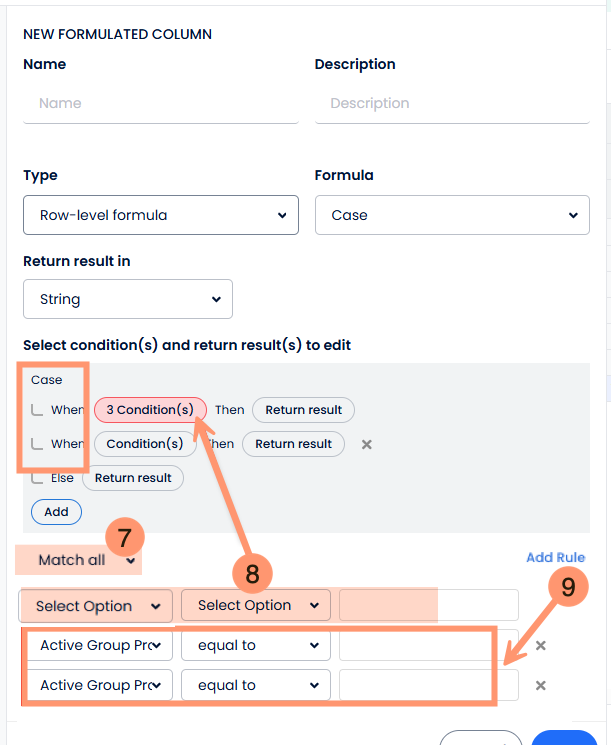The image size is (611, 745).
Task: Delete the first Active Group rule
Action: (541, 646)
